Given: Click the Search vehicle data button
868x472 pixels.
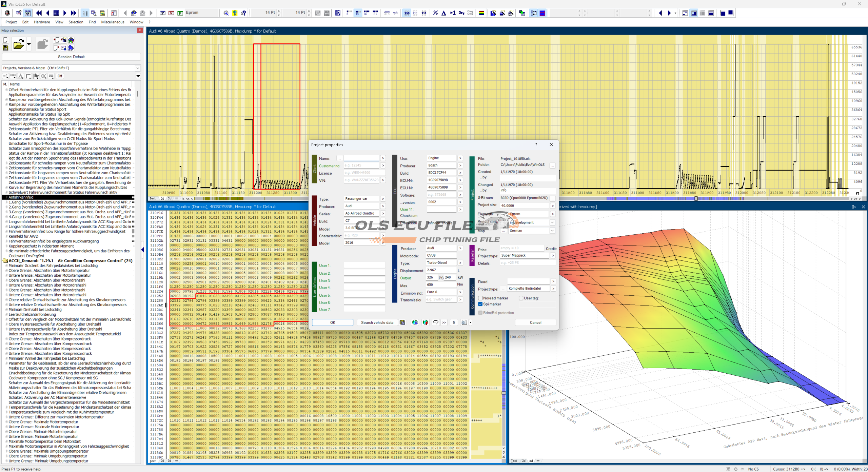Looking at the screenshot, I should 377,322.
